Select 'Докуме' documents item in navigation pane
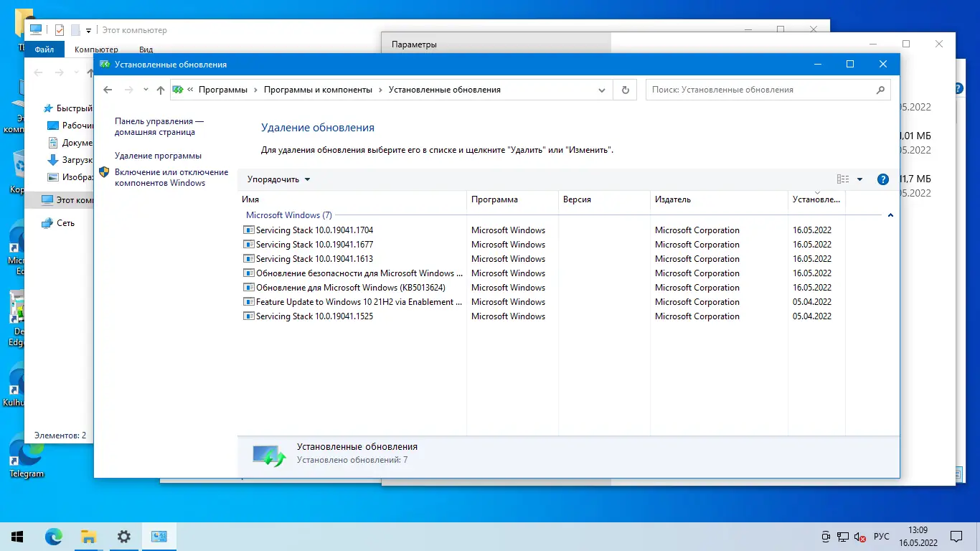 click(x=70, y=143)
